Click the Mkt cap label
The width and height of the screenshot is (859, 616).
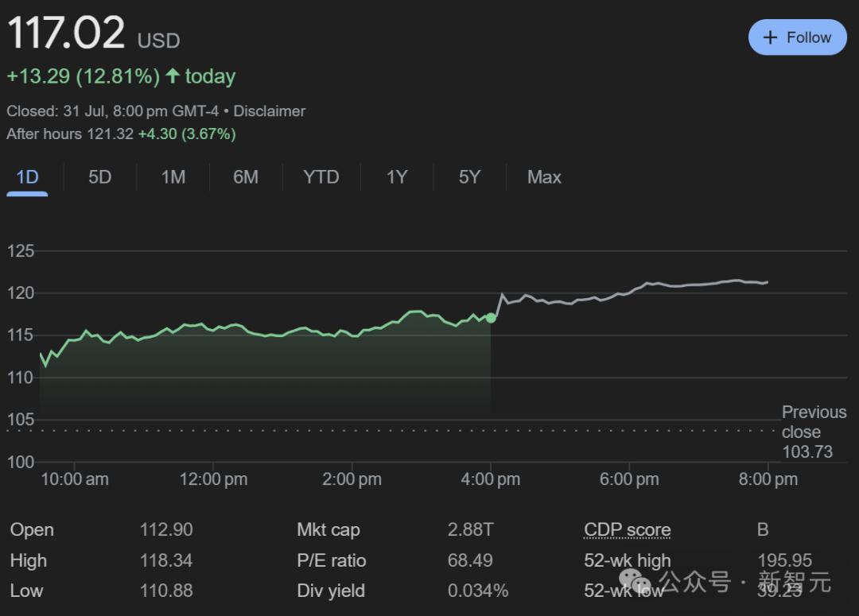tap(328, 530)
